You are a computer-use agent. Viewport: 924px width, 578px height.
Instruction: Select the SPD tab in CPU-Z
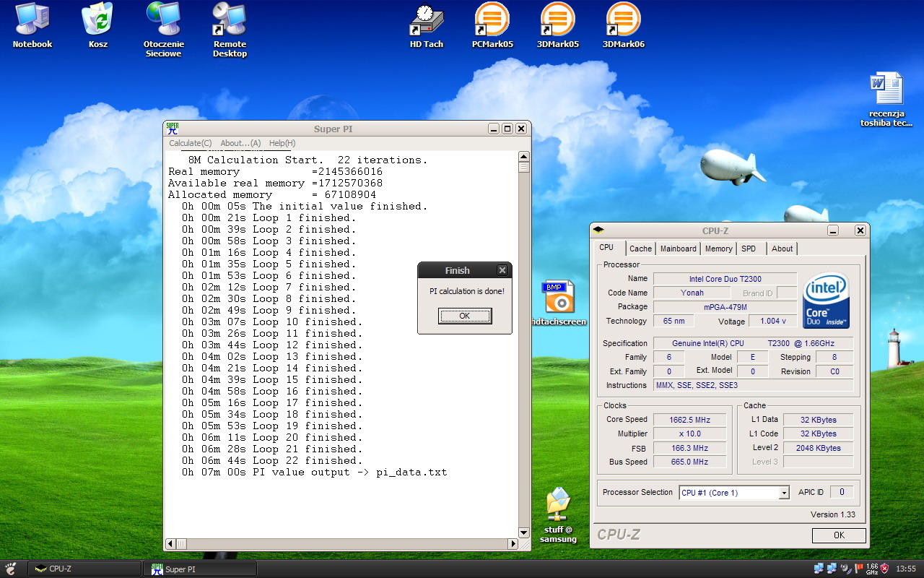pyautogui.click(x=749, y=249)
